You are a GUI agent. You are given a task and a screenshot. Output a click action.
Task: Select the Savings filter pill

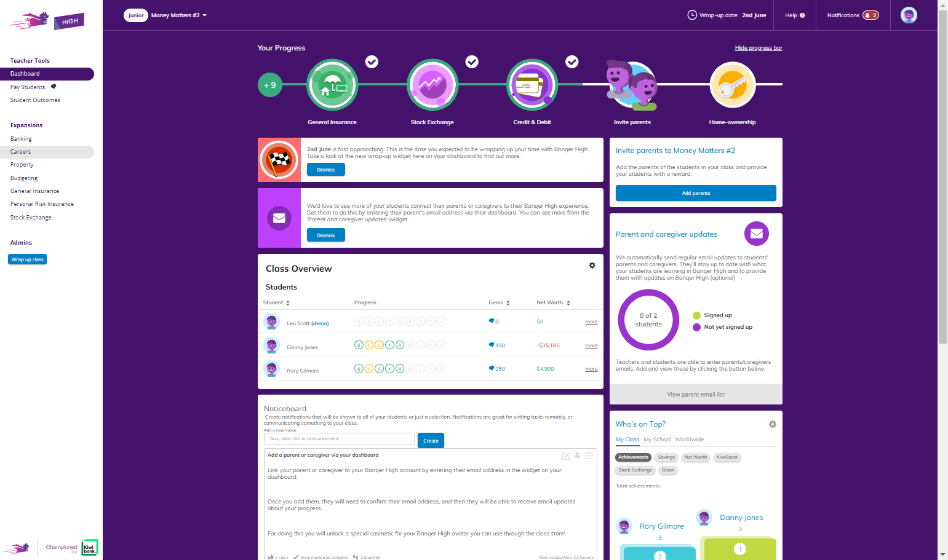pos(666,457)
